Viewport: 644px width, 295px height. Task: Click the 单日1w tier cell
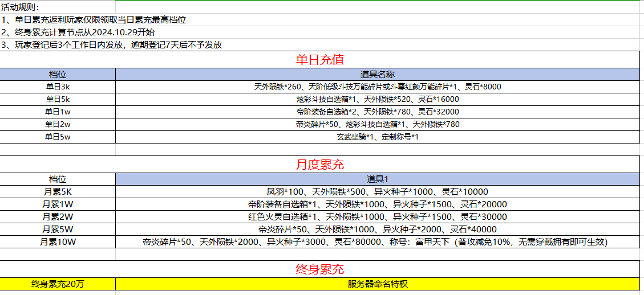pyautogui.click(x=58, y=112)
